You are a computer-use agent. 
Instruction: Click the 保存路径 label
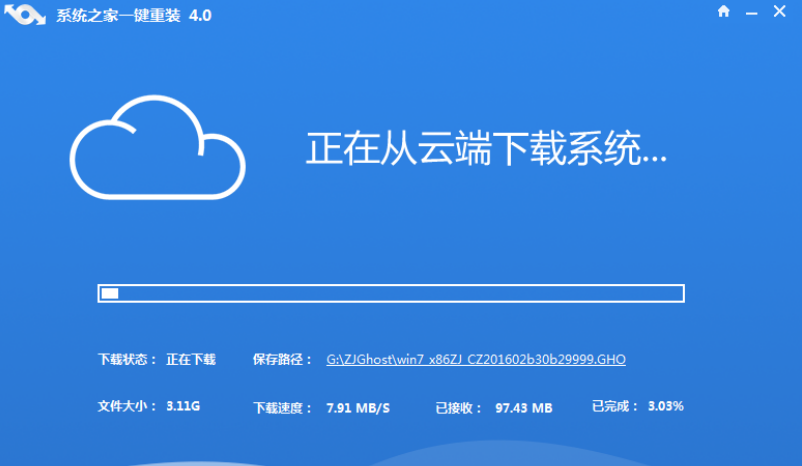282,359
